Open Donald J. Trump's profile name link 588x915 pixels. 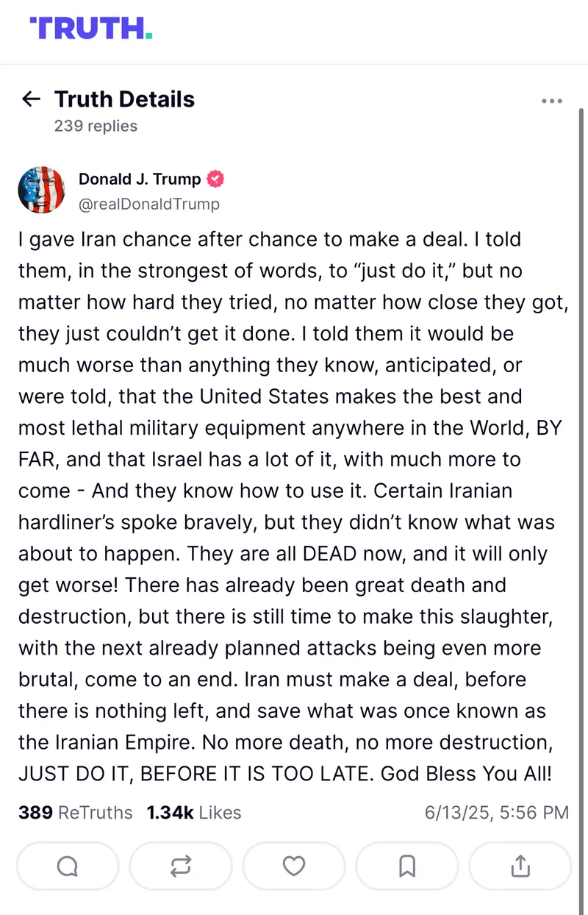pyautogui.click(x=140, y=179)
